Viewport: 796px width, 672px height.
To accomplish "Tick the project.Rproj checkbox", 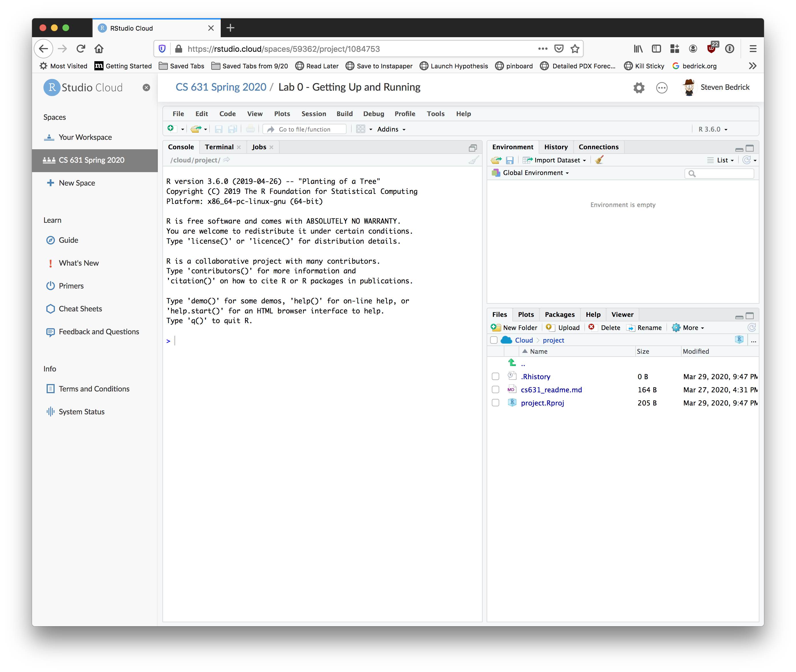I will point(495,403).
